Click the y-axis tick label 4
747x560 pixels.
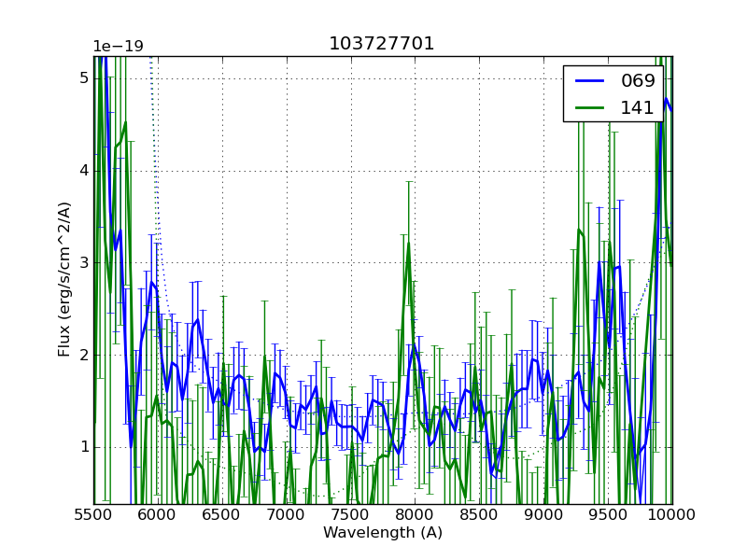(83, 171)
